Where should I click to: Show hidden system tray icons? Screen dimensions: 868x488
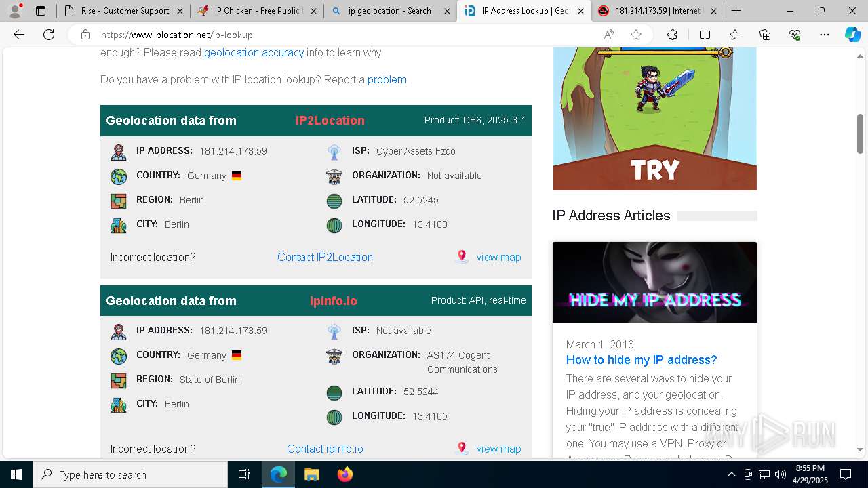[731, 474]
